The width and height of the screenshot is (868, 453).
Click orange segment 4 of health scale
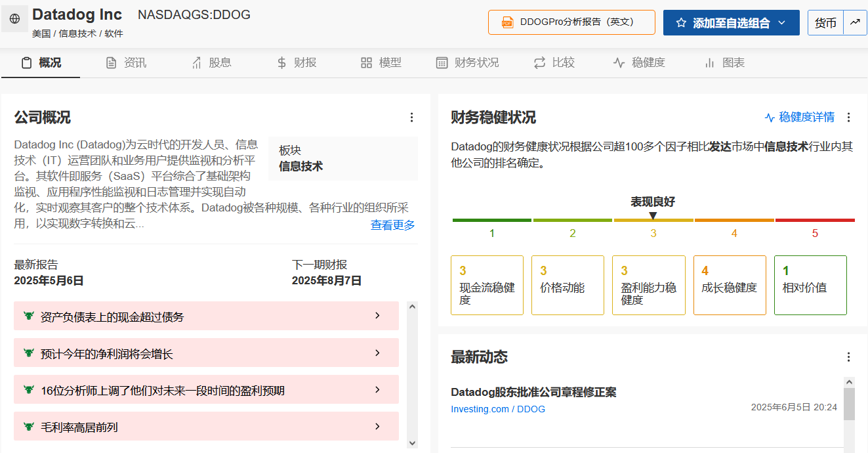coord(734,220)
